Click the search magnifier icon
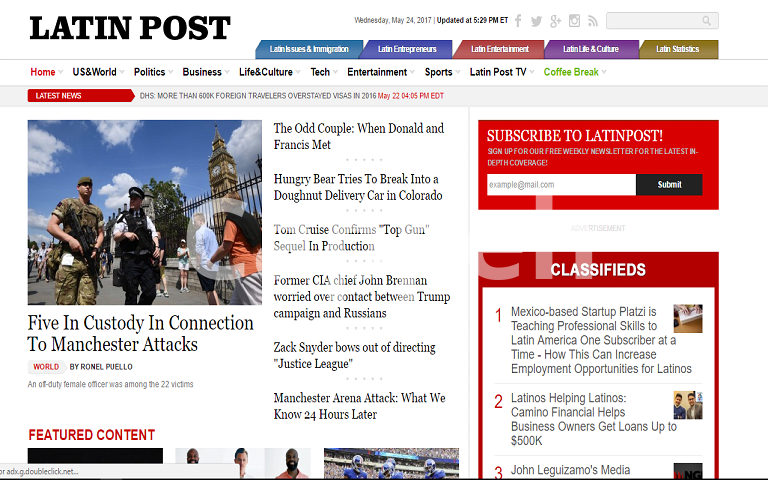Image resolution: width=768 pixels, height=480 pixels. pyautogui.click(x=707, y=21)
